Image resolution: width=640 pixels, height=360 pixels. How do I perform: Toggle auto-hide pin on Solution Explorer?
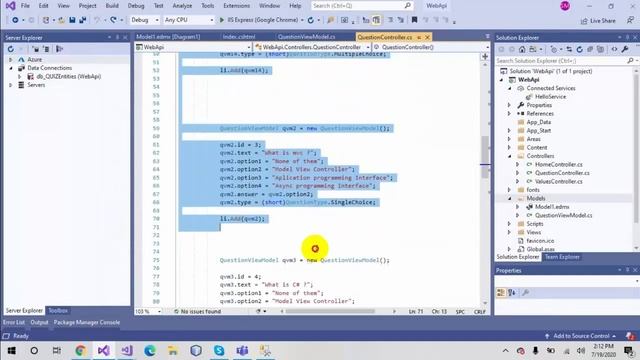tap(627, 37)
